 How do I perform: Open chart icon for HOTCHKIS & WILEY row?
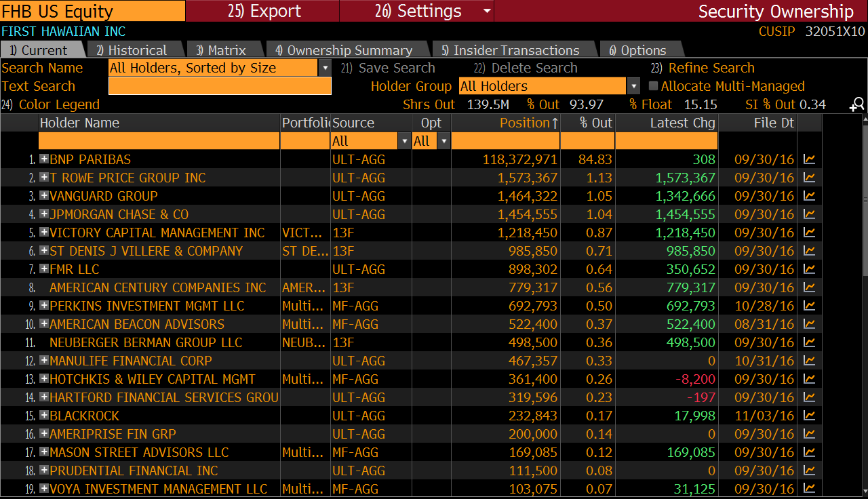(809, 379)
